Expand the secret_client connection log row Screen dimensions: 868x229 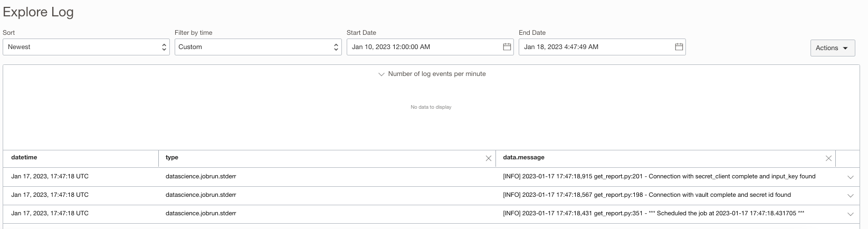pos(850,177)
